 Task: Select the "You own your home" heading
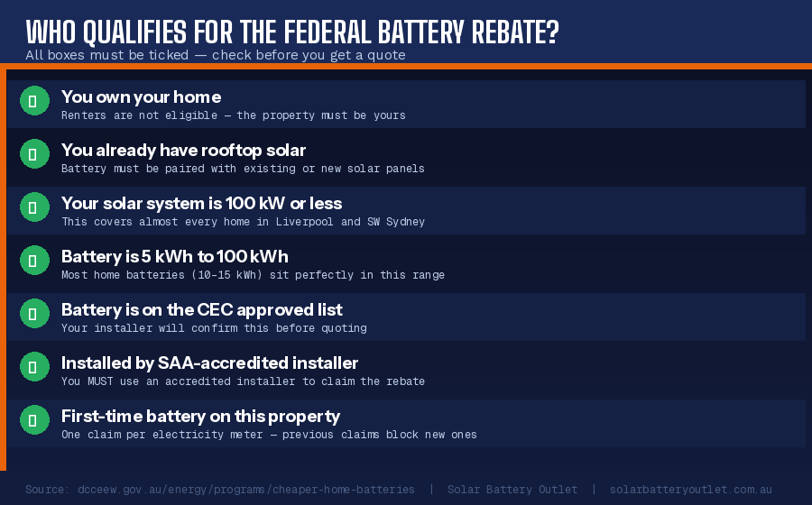[x=141, y=96]
